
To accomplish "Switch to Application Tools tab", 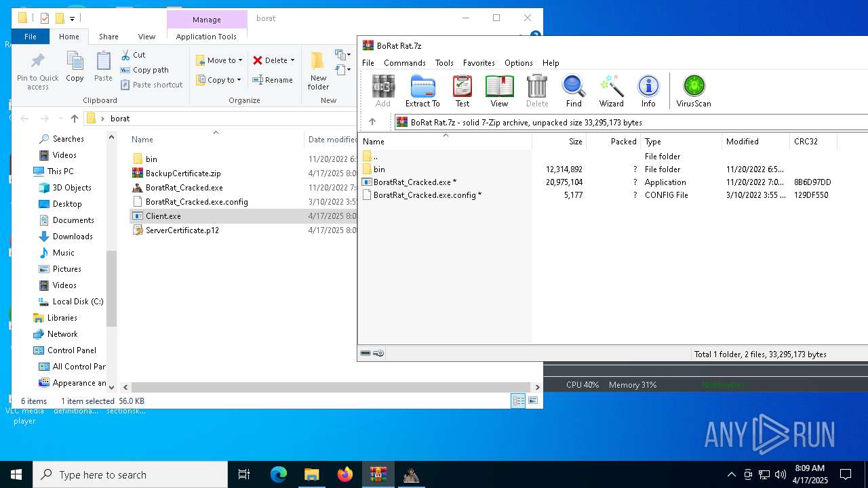I will [x=206, y=37].
